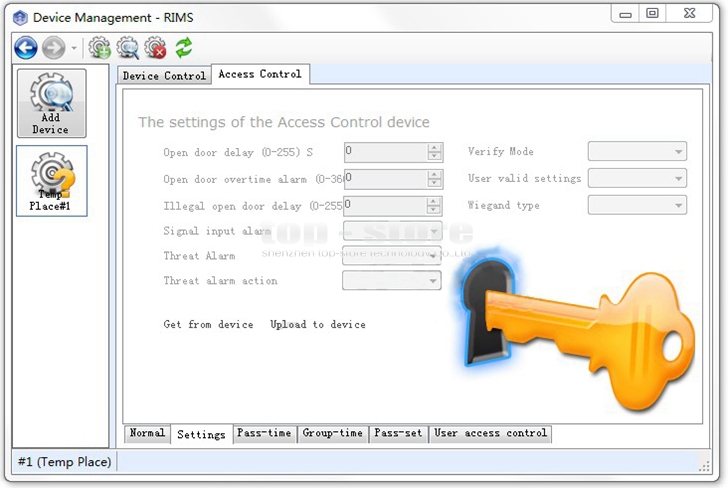Click the grey Forward arrow button
Viewport: 728px width, 488px height.
pyautogui.click(x=53, y=47)
